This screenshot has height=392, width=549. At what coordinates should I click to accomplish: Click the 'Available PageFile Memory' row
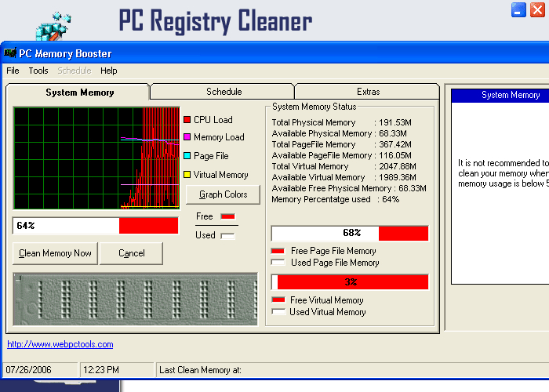point(341,155)
